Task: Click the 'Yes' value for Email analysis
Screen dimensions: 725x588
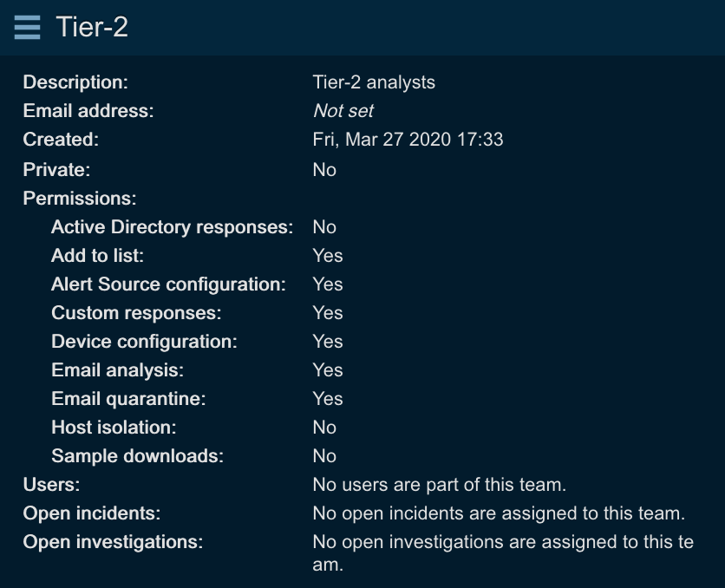Action: [328, 370]
